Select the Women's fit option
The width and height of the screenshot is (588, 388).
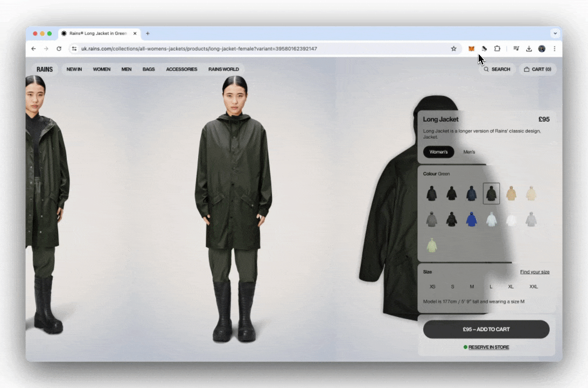pos(438,152)
